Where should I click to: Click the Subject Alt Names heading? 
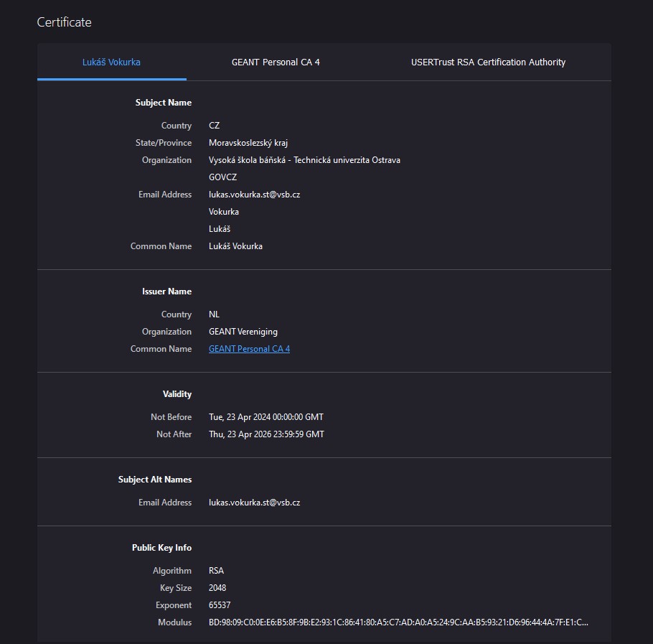click(x=155, y=480)
